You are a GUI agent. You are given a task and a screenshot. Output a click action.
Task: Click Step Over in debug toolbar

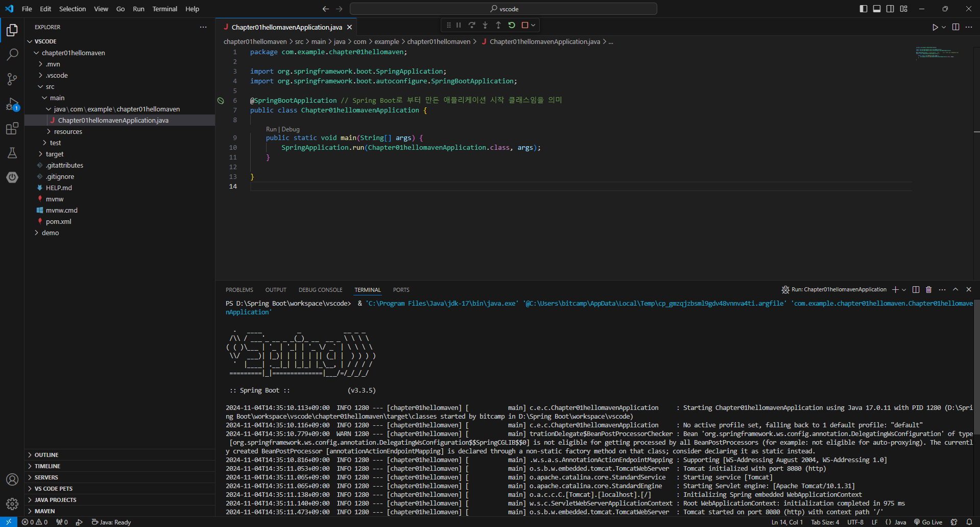(472, 25)
